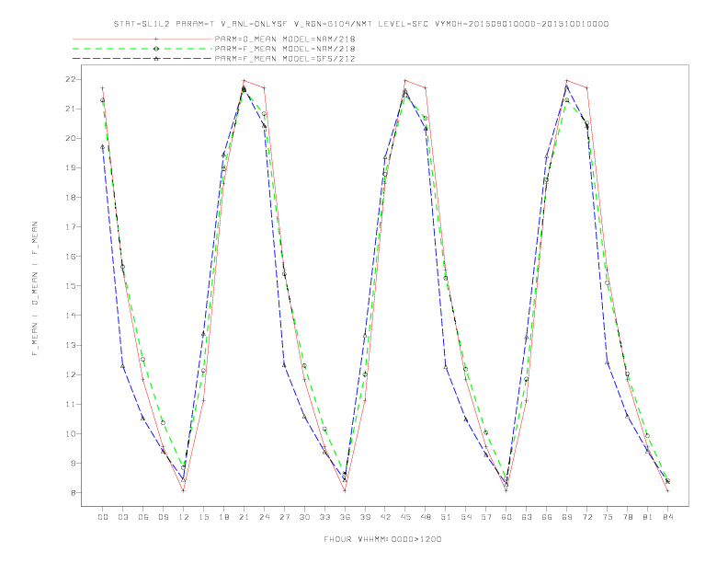Click y-axis tick value 15
The image size is (728, 563).
coord(70,286)
